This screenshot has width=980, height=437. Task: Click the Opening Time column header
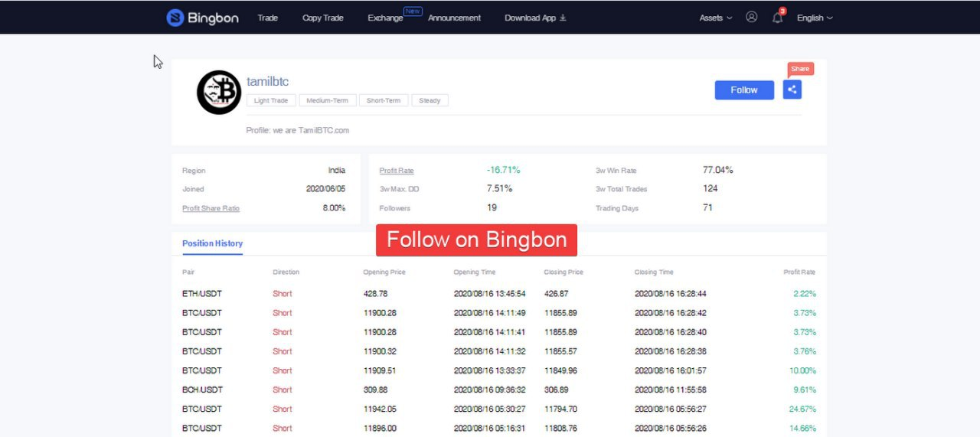point(475,272)
